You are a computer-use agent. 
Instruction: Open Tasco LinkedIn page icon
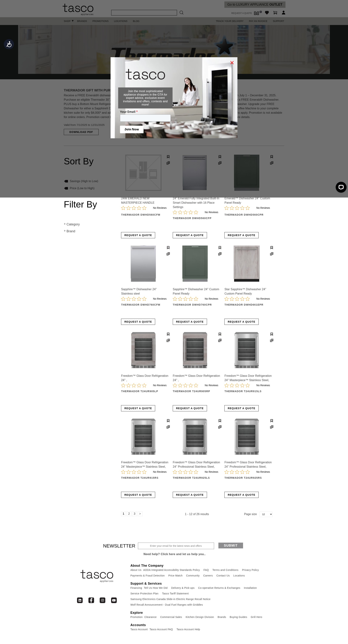click(x=80, y=600)
